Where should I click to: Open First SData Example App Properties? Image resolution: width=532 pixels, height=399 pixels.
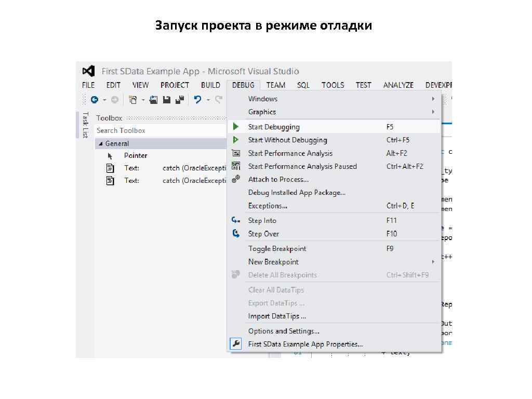(305, 344)
